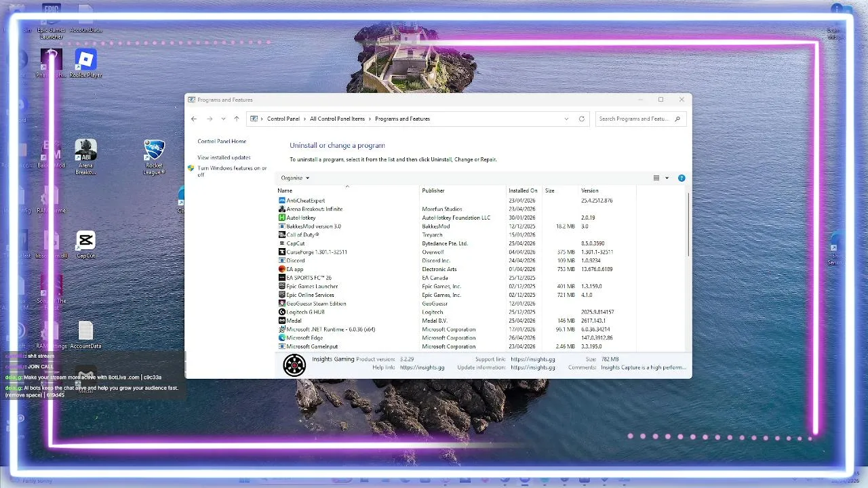Screen dimensions: 868x488
Task: Select the Epic Games Launcher list icon
Action: (x=282, y=286)
